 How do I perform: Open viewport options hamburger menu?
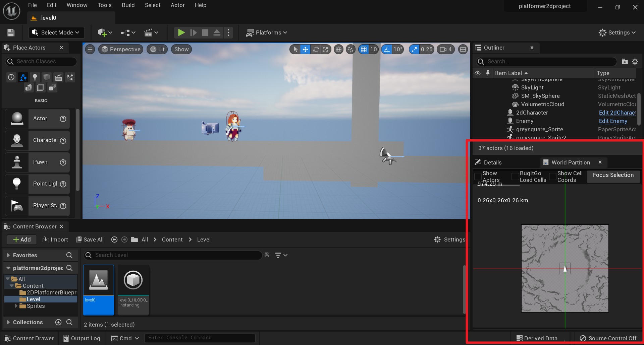point(90,49)
